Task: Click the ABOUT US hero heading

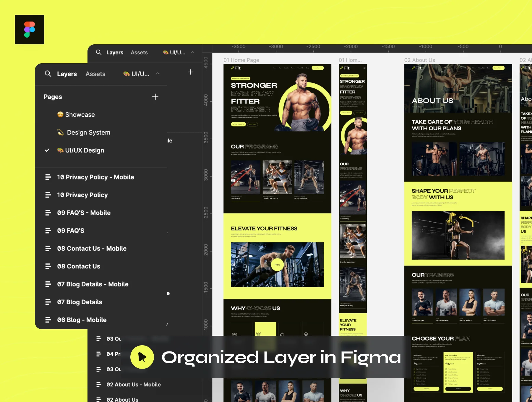Action: point(432,100)
